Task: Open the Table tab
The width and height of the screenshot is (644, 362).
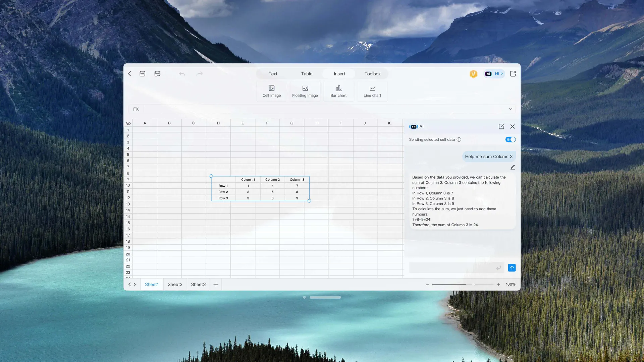Action: (306, 74)
